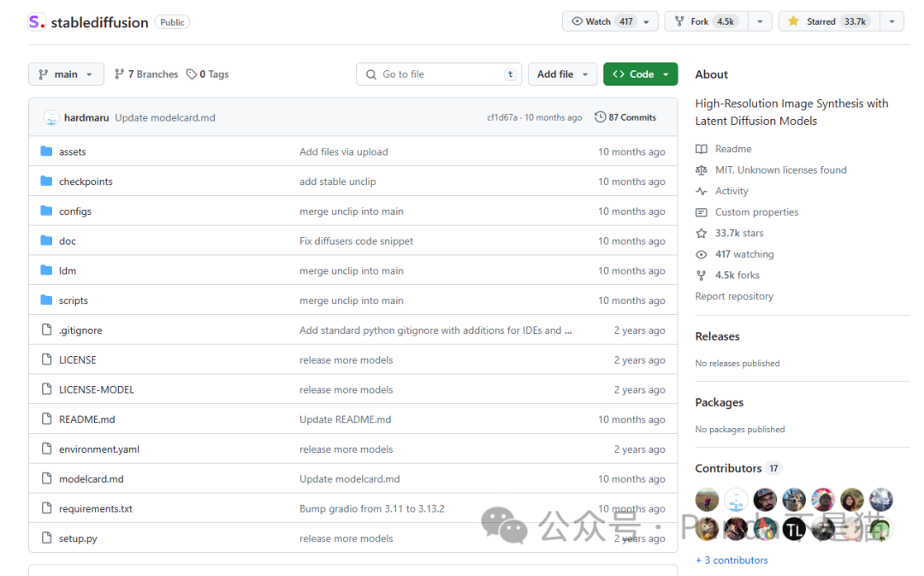Click the license scales icon

(x=702, y=169)
